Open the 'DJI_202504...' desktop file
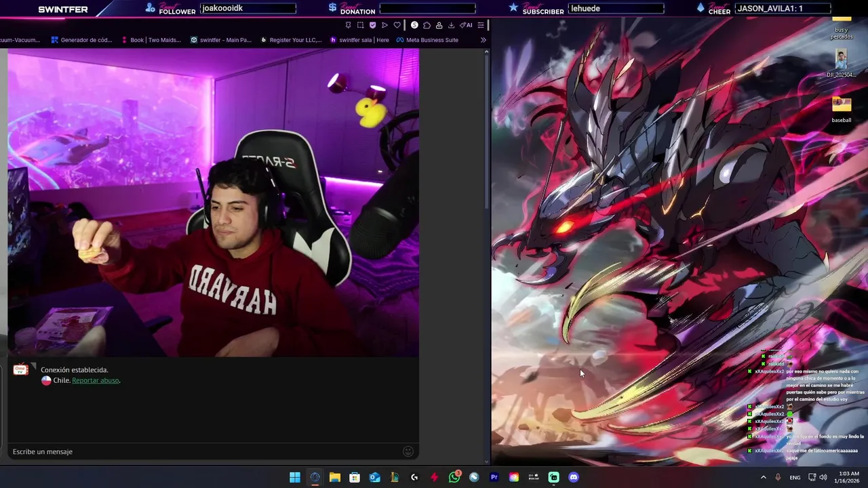 tap(842, 64)
